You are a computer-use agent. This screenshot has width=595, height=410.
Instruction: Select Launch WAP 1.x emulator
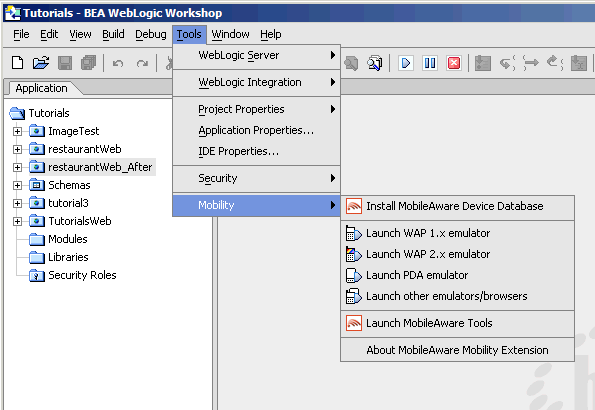point(458,233)
